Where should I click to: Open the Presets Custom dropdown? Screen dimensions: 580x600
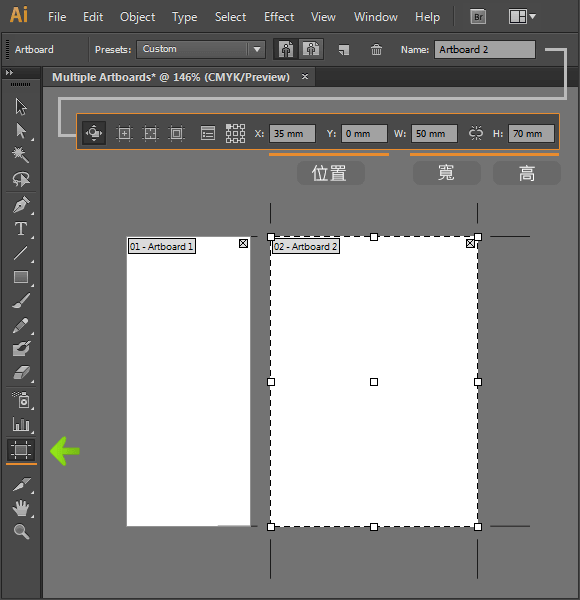[x=201, y=49]
